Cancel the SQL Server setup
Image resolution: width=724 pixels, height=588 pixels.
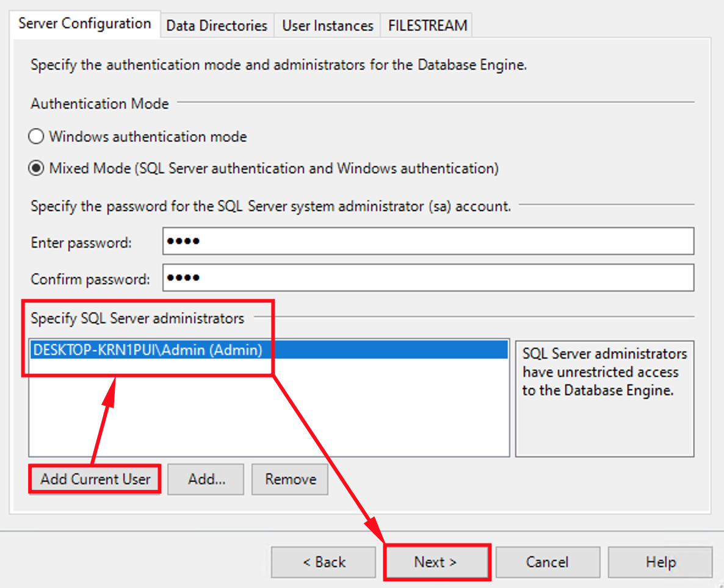pos(548,562)
